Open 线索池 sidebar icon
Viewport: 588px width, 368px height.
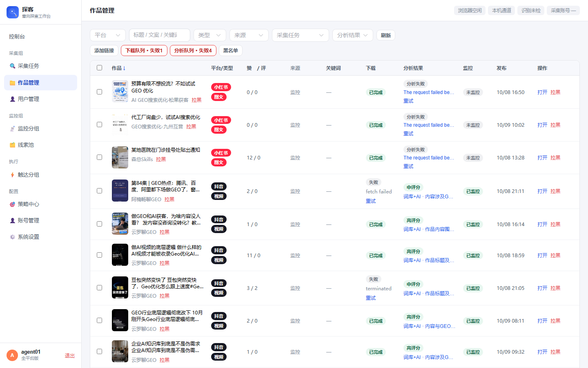pos(12,145)
